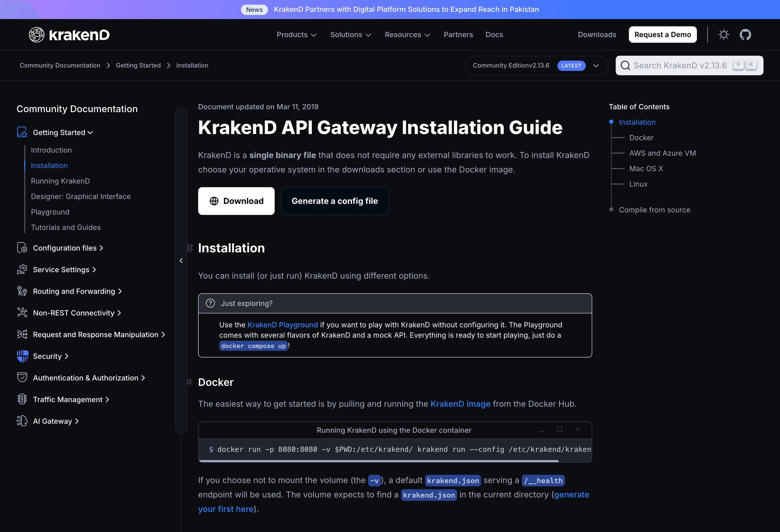Click the search magnifier icon

[625, 65]
